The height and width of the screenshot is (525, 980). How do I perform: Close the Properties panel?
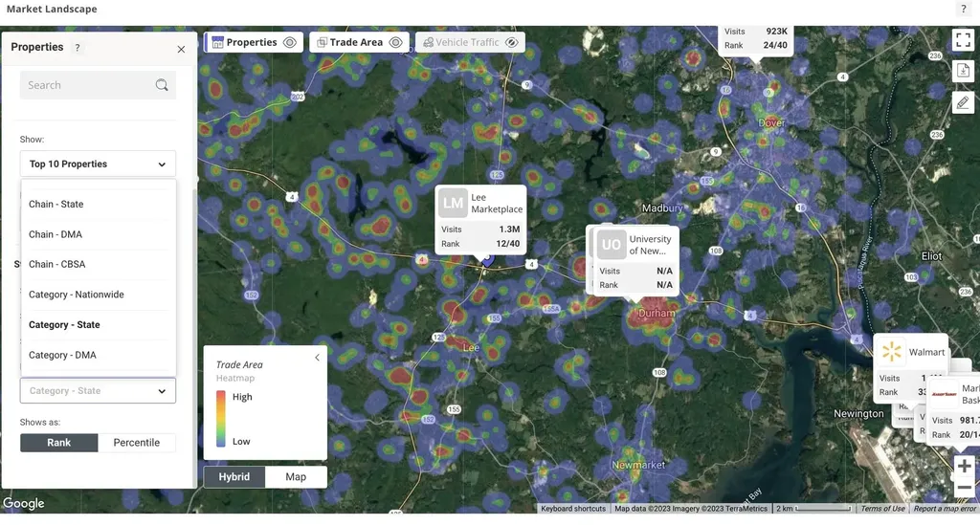(181, 49)
